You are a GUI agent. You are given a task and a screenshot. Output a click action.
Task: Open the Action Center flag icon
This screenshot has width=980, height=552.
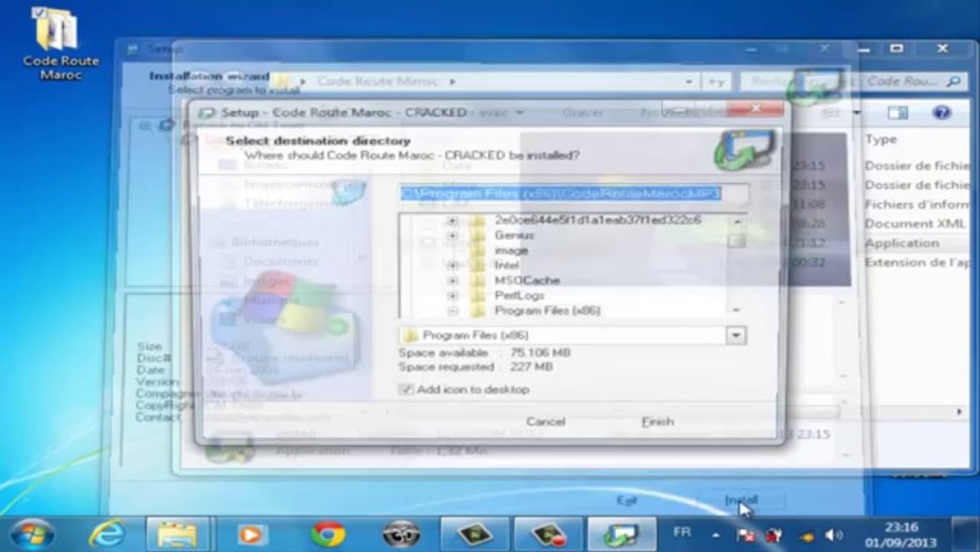point(746,534)
